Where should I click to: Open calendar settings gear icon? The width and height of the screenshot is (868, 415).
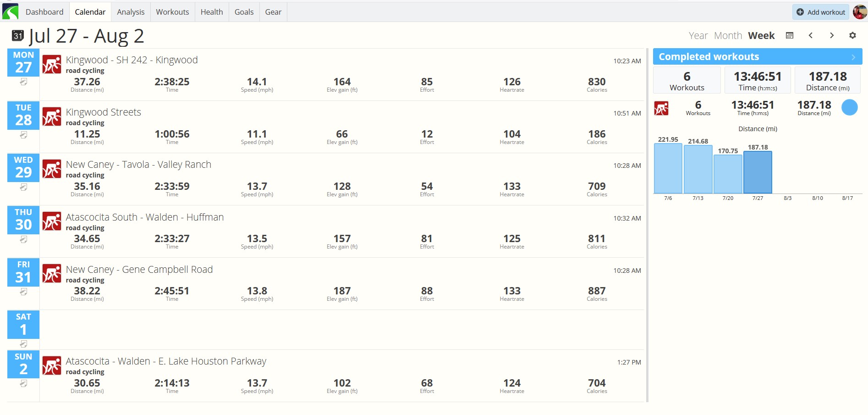click(852, 35)
